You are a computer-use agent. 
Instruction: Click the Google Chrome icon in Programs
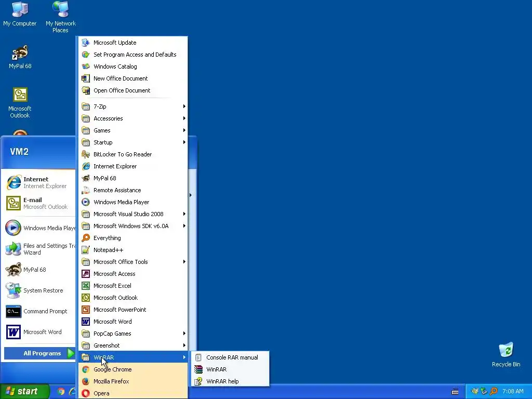point(86,369)
